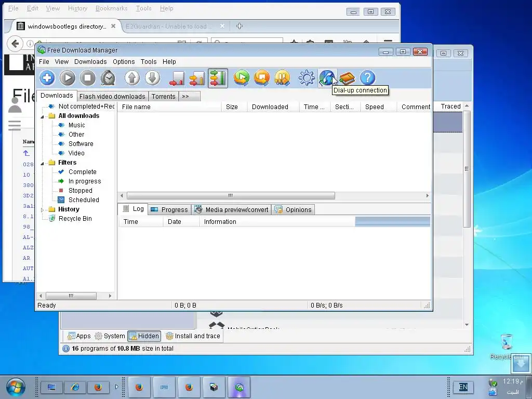Image resolution: width=532 pixels, height=399 pixels.
Task: Select the windowsbootlegs directory Firefox tab
Action: pyautogui.click(x=66, y=26)
